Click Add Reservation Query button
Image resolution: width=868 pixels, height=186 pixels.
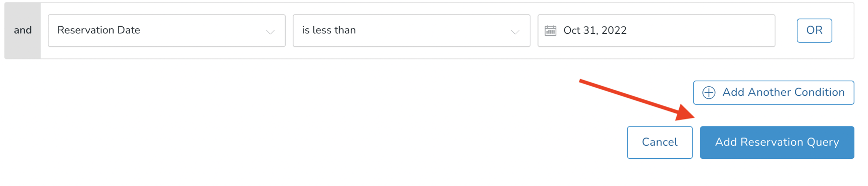777,142
